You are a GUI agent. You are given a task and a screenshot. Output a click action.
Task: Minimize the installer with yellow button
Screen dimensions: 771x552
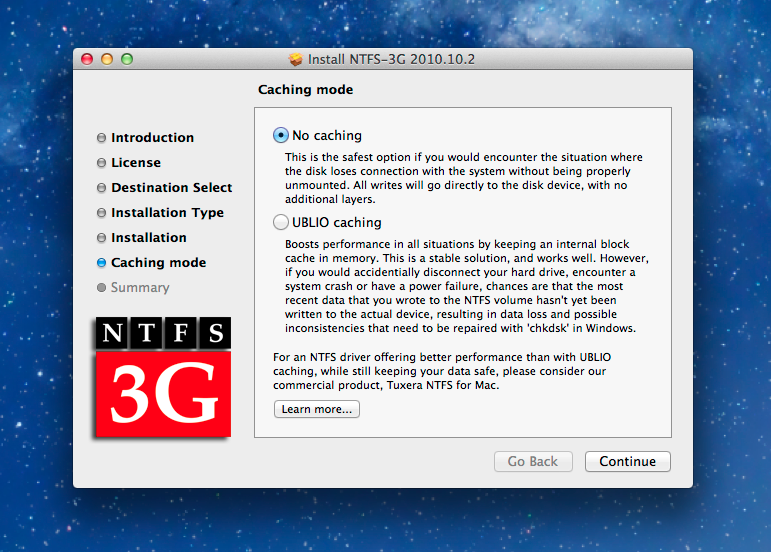click(107, 59)
